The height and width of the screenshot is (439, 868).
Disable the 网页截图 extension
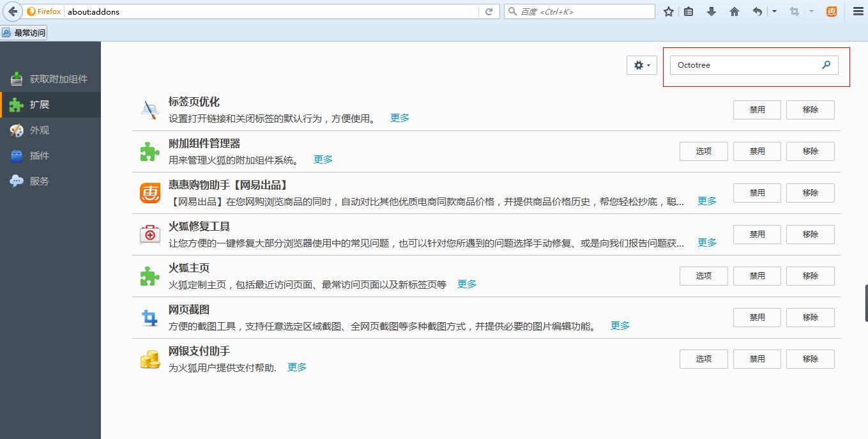[x=758, y=318]
